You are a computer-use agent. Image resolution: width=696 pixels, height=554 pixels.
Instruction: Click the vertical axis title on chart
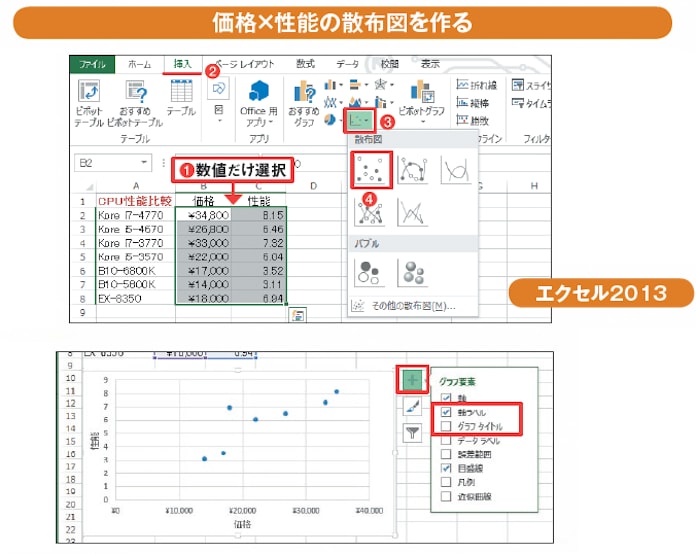click(x=94, y=441)
